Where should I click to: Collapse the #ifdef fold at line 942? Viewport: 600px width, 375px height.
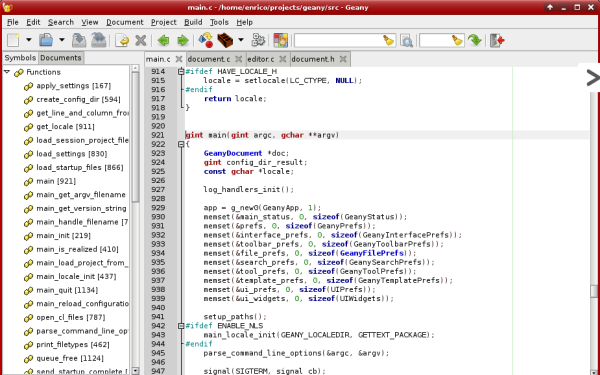coord(181,326)
